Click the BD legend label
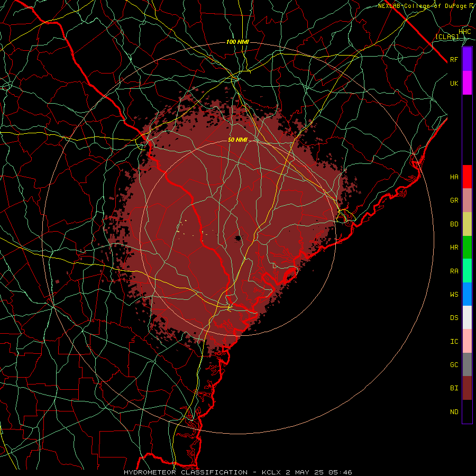 pos(454,224)
